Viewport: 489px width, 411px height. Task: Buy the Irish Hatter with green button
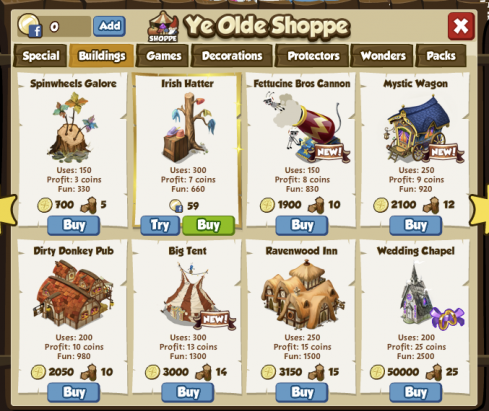[x=209, y=225]
